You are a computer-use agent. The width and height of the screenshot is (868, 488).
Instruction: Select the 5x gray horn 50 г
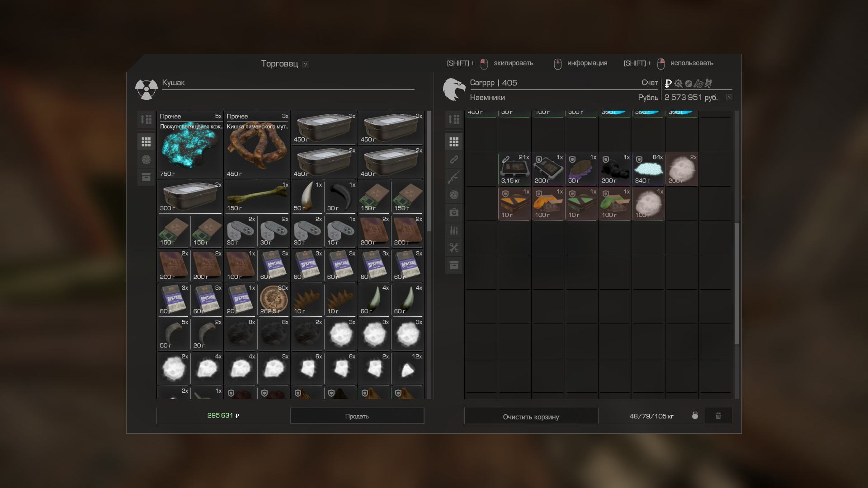(174, 334)
